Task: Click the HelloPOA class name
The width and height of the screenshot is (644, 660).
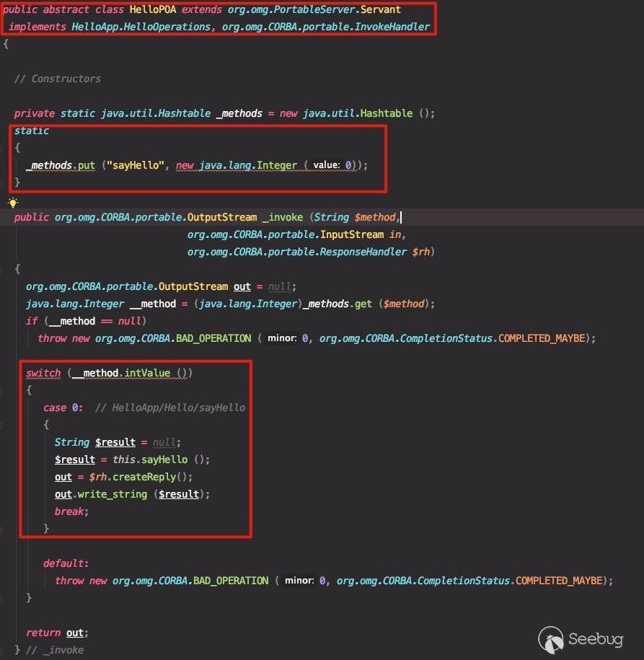Action: (152, 9)
